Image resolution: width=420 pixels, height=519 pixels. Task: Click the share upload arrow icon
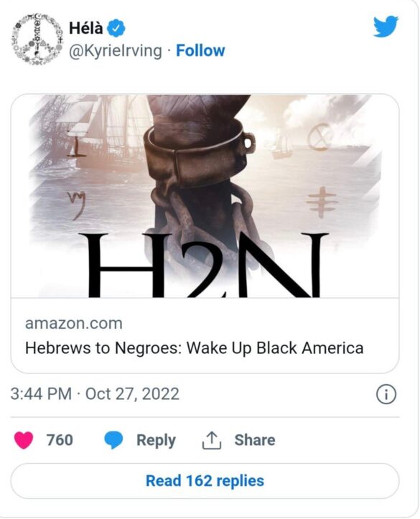tap(212, 440)
